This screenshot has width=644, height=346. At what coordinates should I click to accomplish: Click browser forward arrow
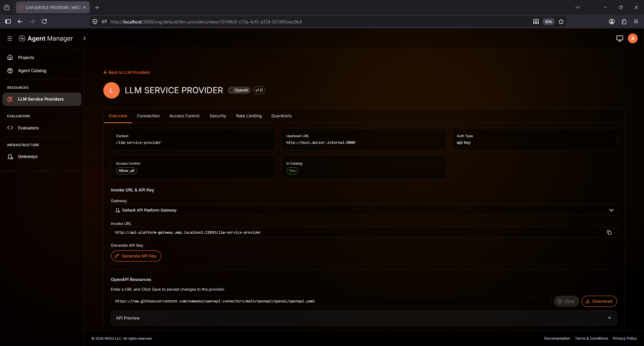click(x=32, y=21)
